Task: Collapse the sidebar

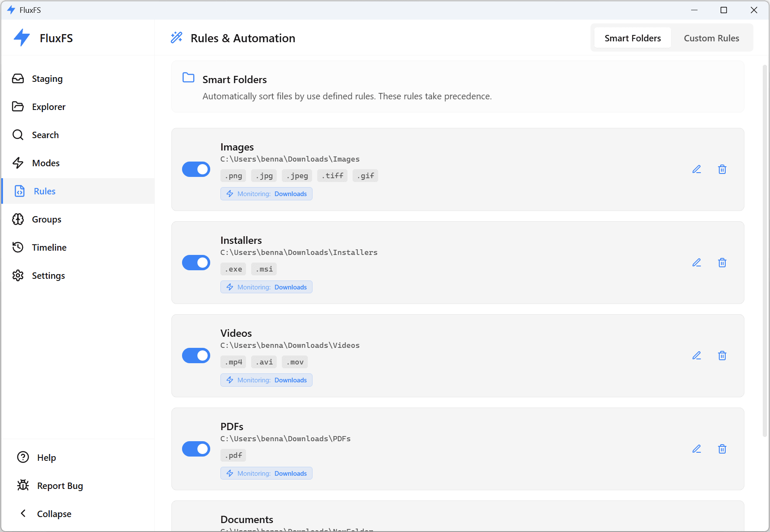Action: pos(54,514)
